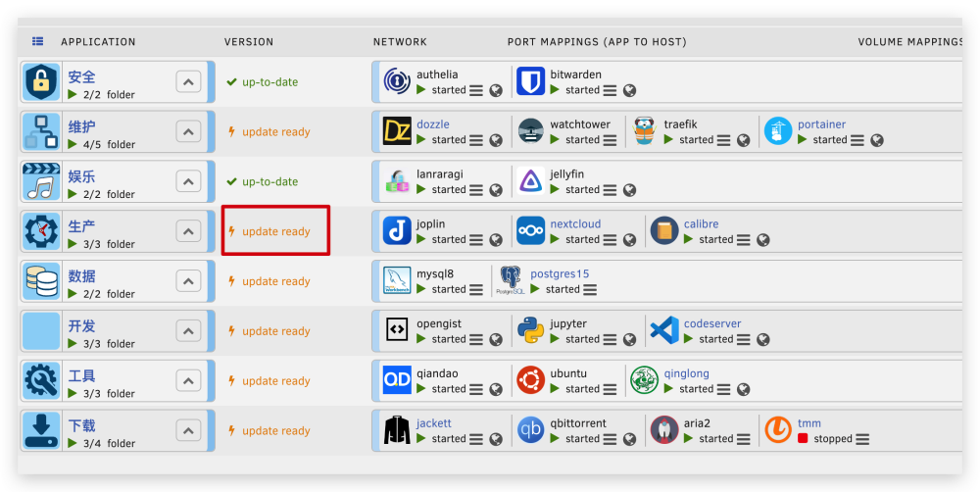980x492 pixels.
Task: Open the codeserver link
Action: pos(712,323)
